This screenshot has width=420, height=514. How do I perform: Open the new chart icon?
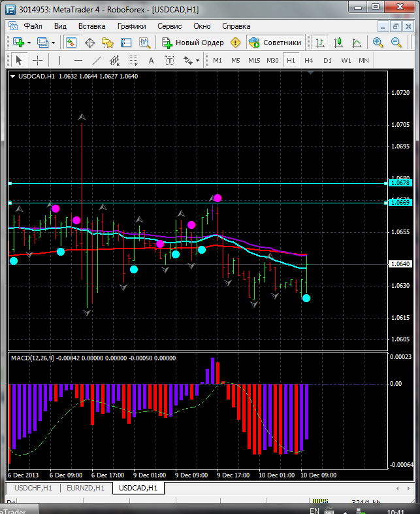[18, 43]
